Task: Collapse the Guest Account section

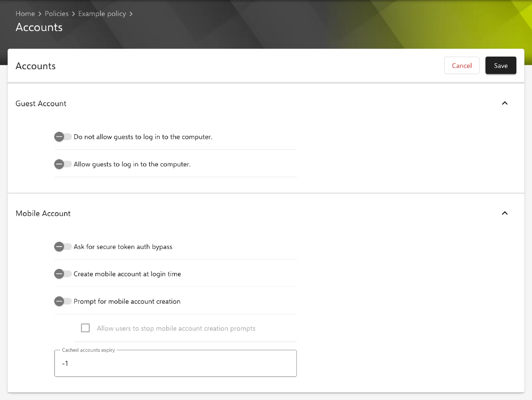Action: click(x=505, y=103)
